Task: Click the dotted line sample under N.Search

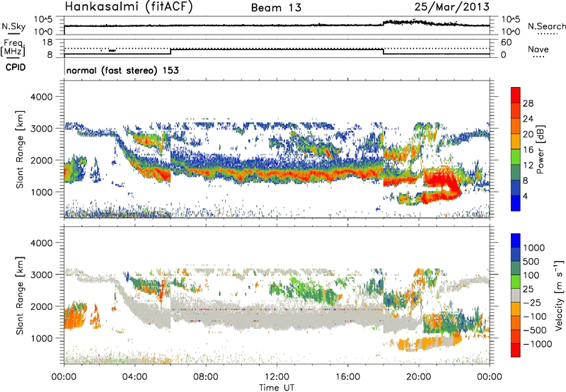Action: click(x=548, y=34)
